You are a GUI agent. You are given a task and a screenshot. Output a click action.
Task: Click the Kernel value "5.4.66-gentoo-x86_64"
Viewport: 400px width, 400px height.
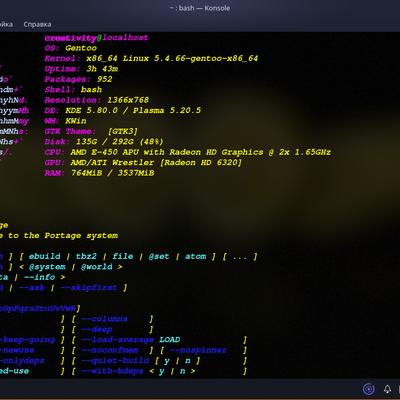pos(206,58)
